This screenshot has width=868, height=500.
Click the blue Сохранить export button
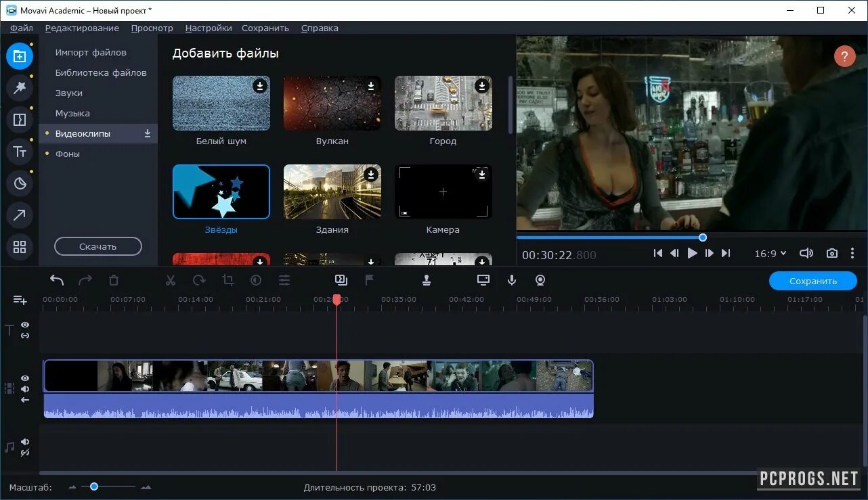pos(813,281)
